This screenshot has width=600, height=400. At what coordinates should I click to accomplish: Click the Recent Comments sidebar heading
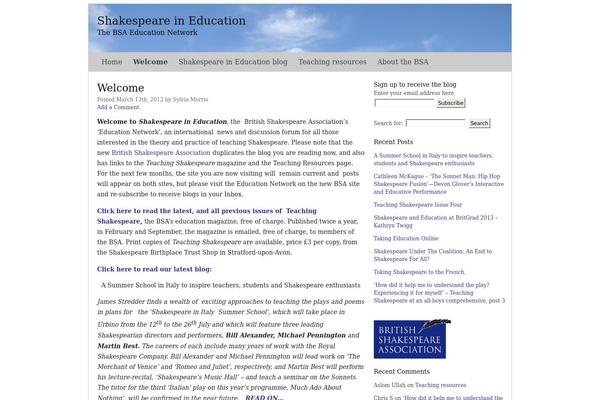402,371
